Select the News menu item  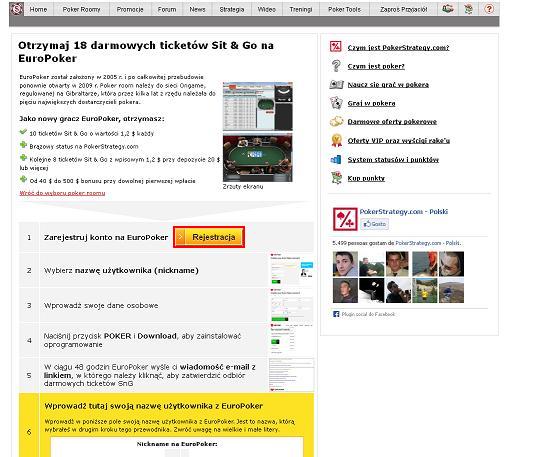click(x=197, y=10)
